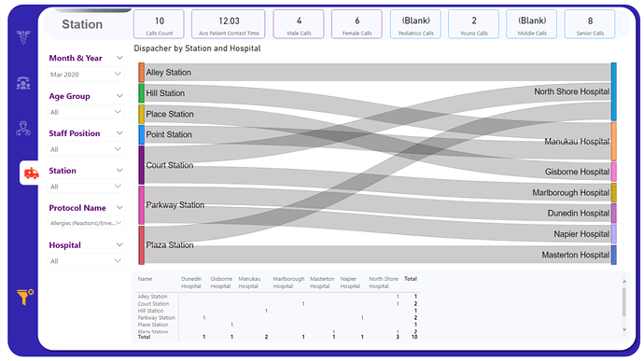Open the Mar 2020 month dropdown

point(86,75)
